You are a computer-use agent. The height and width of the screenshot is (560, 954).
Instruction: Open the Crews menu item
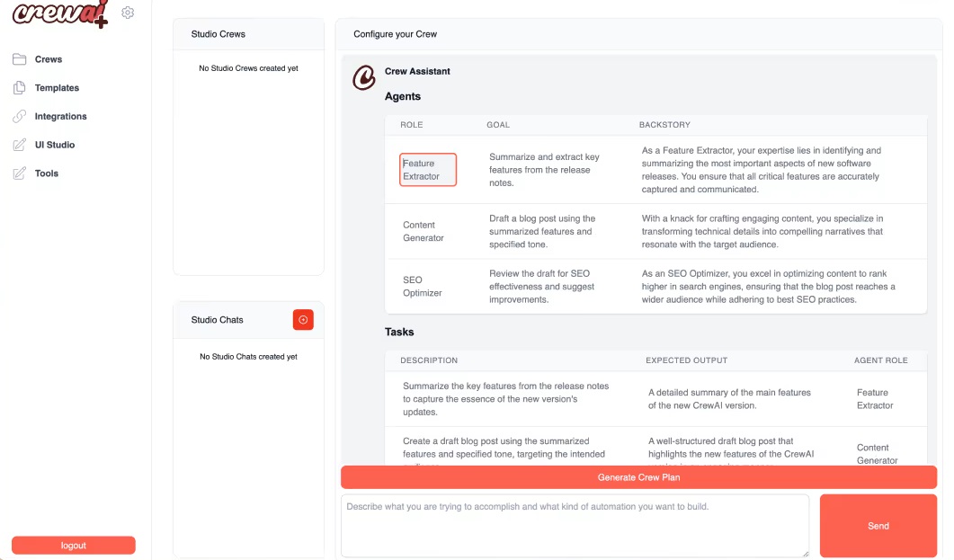49,59
